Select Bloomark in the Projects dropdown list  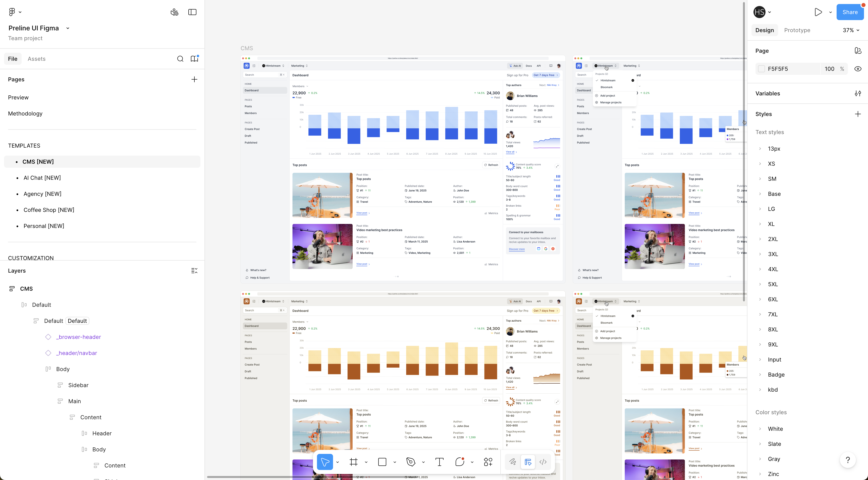pyautogui.click(x=607, y=87)
